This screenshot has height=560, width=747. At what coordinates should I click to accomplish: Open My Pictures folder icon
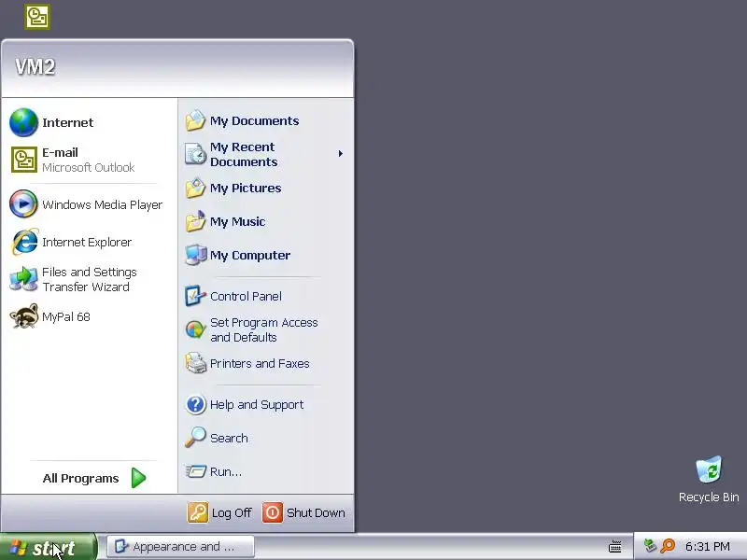[x=195, y=189]
